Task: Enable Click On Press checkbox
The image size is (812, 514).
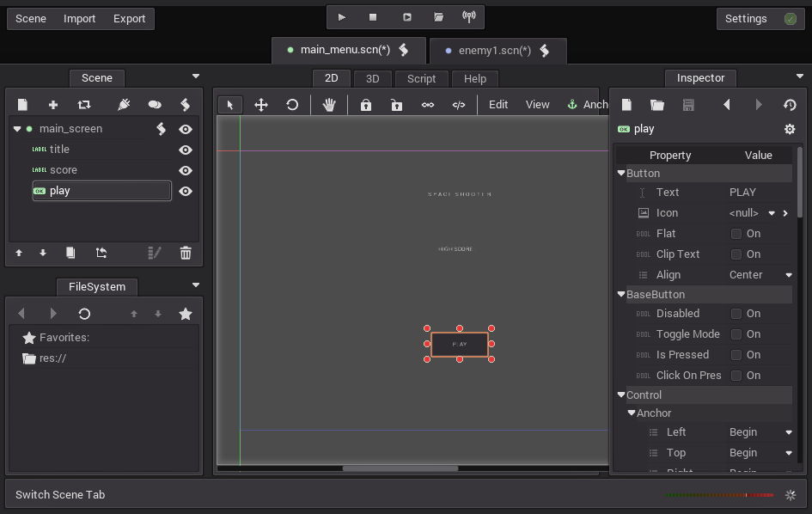Action: (736, 375)
